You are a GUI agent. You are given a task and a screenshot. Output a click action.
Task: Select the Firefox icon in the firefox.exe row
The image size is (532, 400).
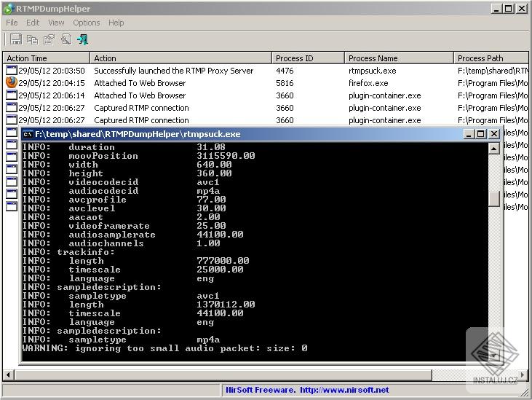click(x=11, y=83)
